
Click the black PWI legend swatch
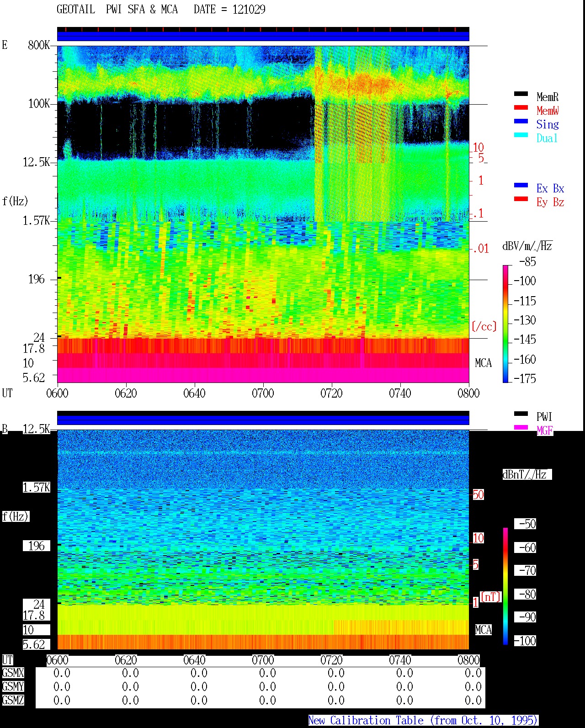[521, 414]
